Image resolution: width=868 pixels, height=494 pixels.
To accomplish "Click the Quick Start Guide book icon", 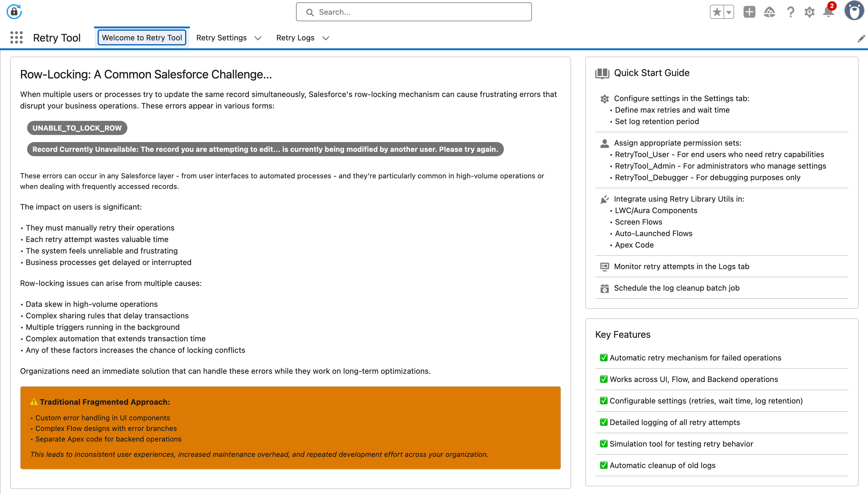I will tap(602, 73).
